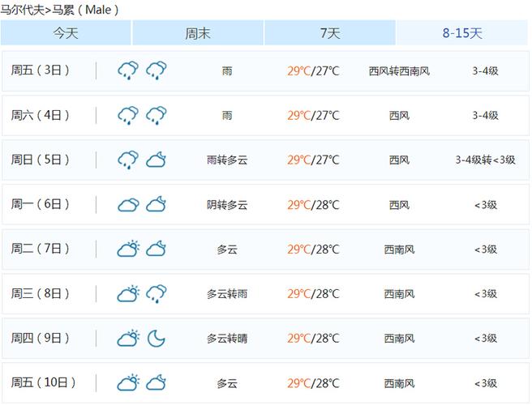The image size is (532, 405).
Task: Select the 周二（7日） date label
Action: pyautogui.click(x=40, y=249)
